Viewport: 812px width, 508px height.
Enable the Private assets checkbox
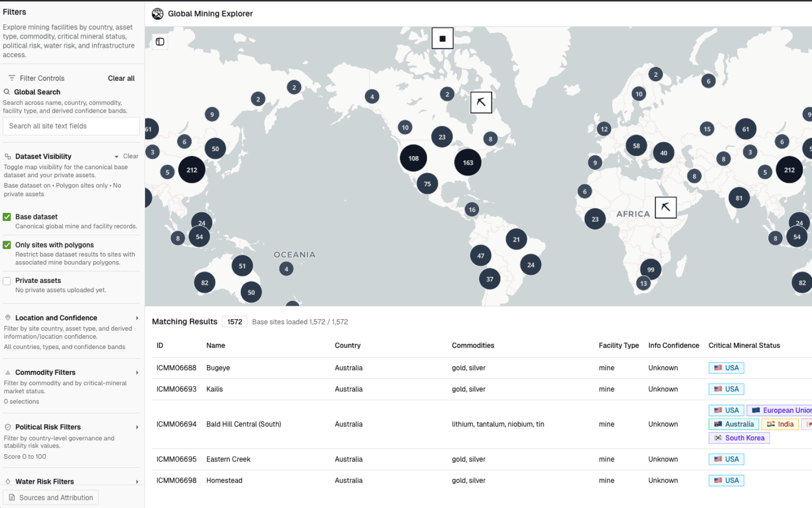(7, 281)
